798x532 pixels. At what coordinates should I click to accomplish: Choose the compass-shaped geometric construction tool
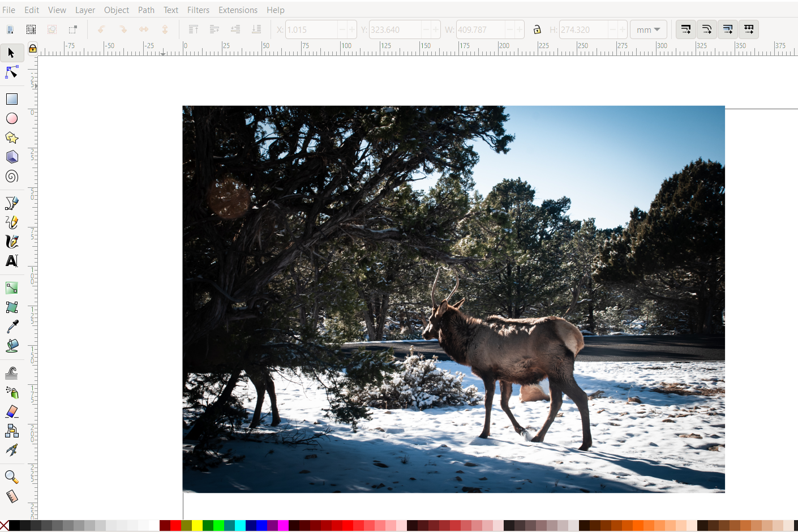click(x=11, y=450)
